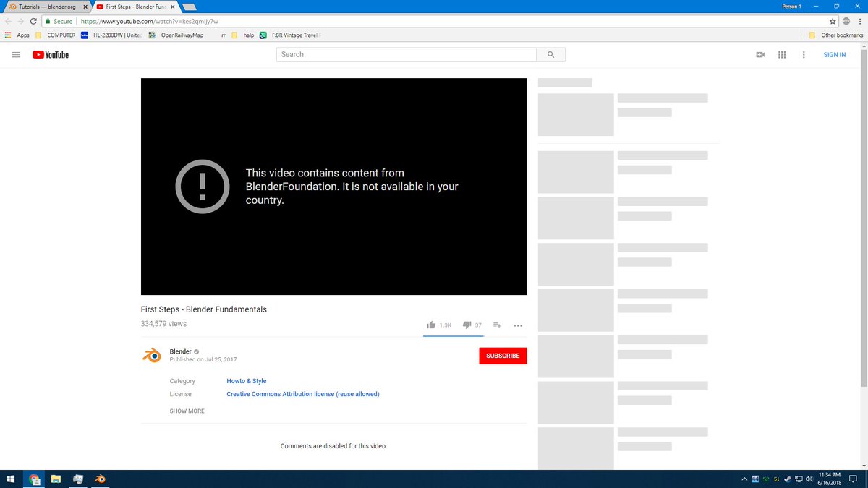This screenshot has width=868, height=488.
Task: Open the COMPUTER bookmark folder
Action: pos(56,35)
